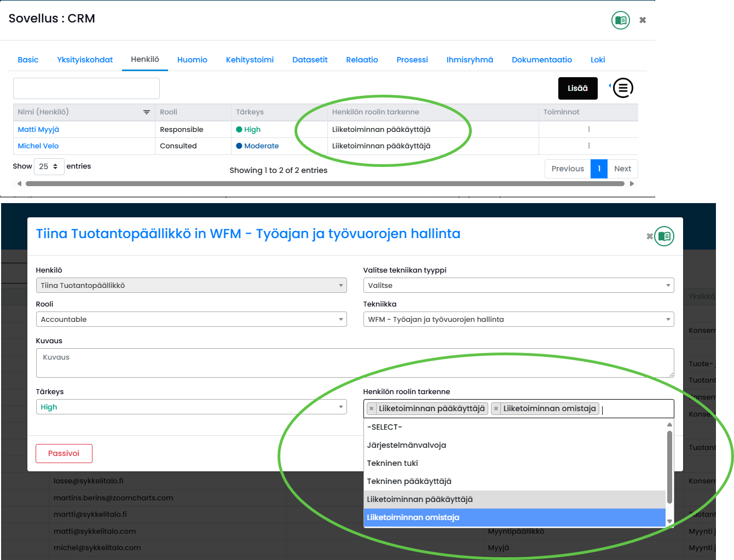The height and width of the screenshot is (560, 734).
Task: Remove Liiketoiminnan omistaja tag
Action: (496, 409)
